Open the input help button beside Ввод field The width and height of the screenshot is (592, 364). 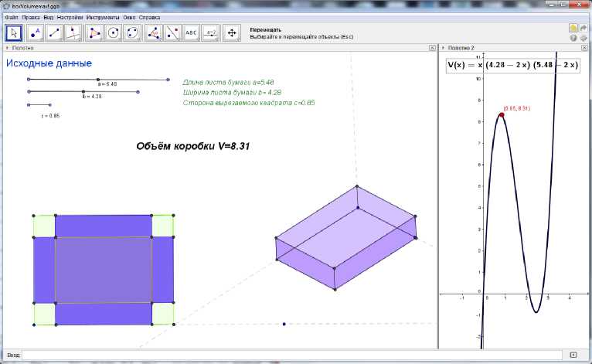tap(572, 355)
